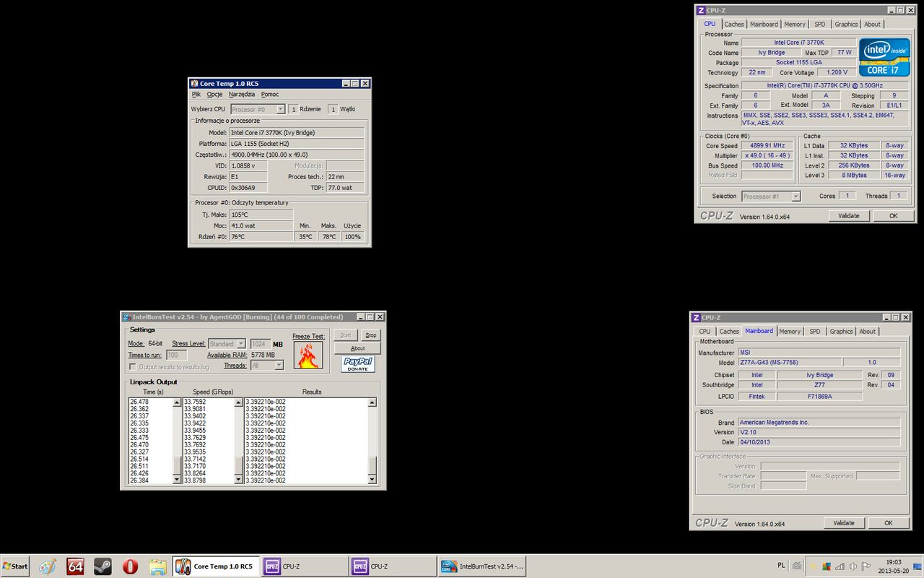Click the show desktop button at taskbar end

pyautogui.click(x=919, y=566)
